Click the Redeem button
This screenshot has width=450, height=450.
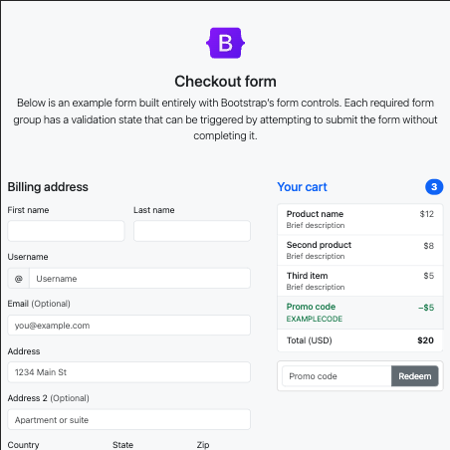[415, 376]
